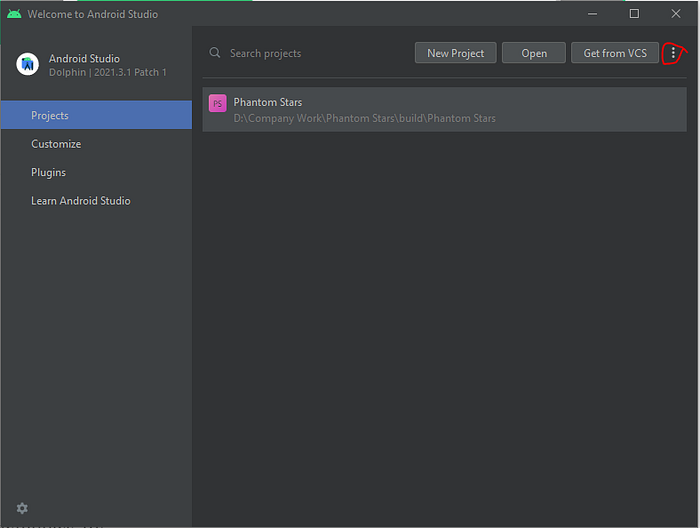The width and height of the screenshot is (700, 528).
Task: Click the Android head title bar icon
Action: tap(14, 14)
